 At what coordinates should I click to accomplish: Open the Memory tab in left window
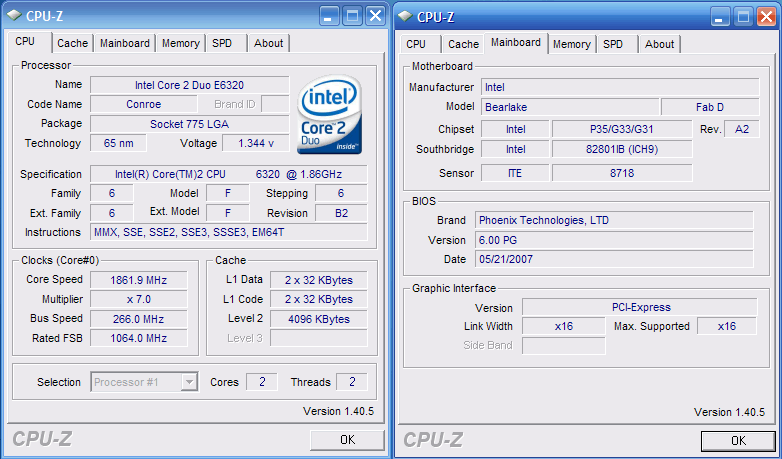tap(181, 43)
